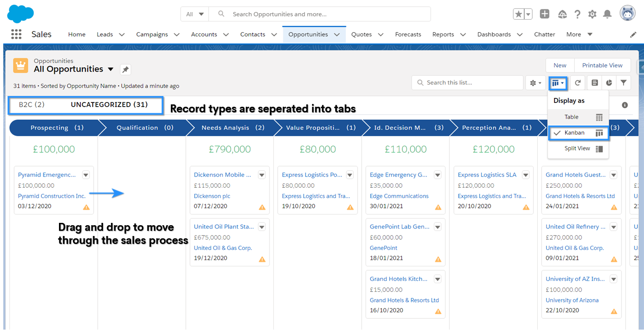The image size is (644, 331).
Task: Open the App Launcher grid icon
Action: 16,34
